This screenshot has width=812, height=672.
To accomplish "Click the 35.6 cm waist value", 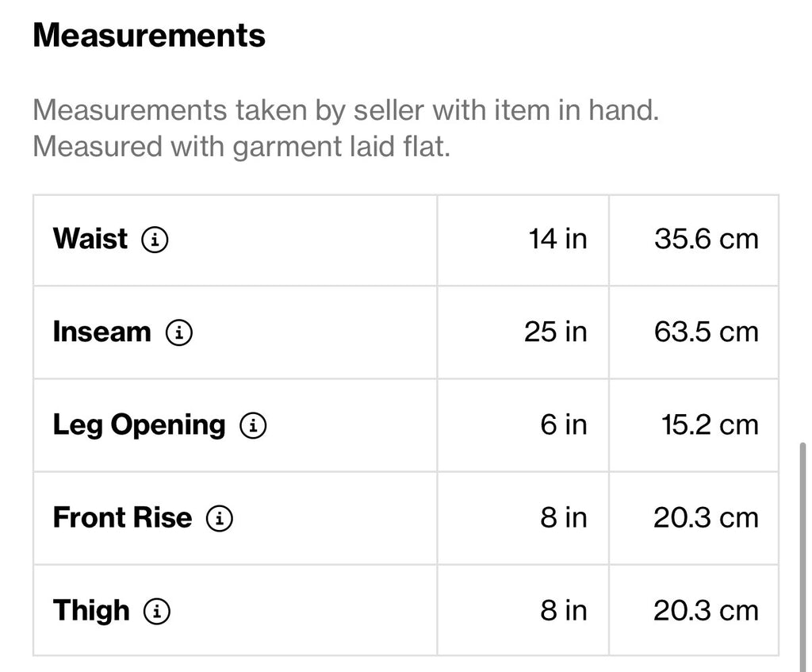I will 707,240.
